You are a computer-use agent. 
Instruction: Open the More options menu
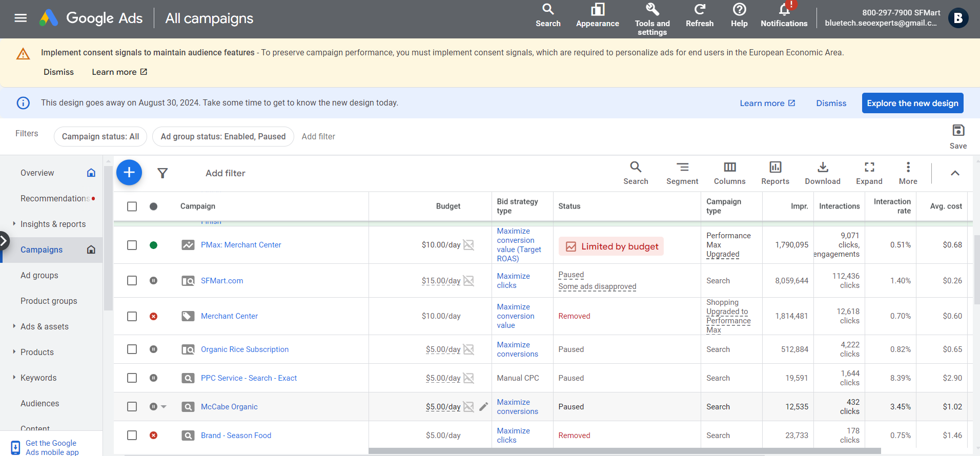tap(908, 173)
